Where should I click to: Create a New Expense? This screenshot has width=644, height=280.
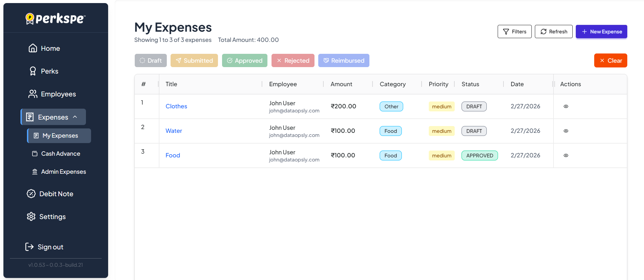pos(601,32)
